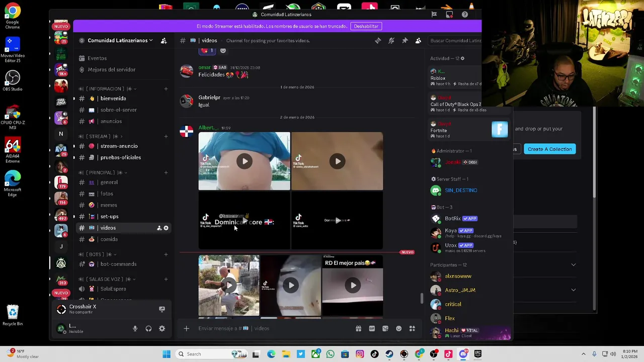Click screen share icon in Crosshair X panel

[162, 309]
